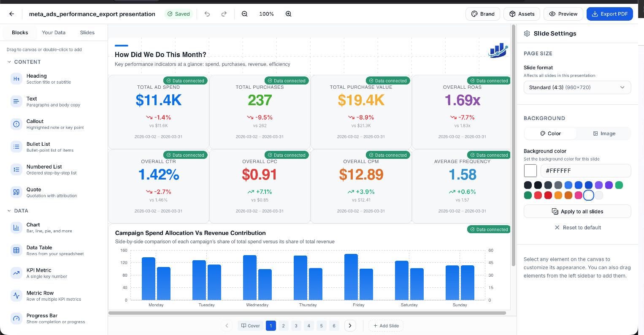
Task: Click the KPI Metric block icon
Action: click(x=16, y=273)
